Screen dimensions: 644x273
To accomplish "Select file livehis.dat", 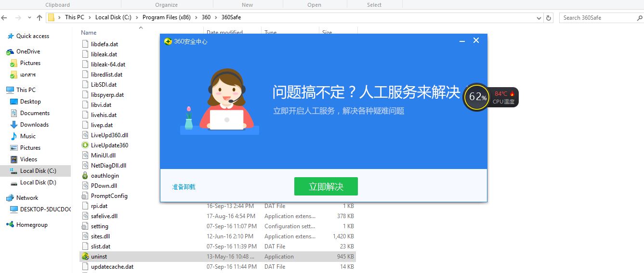I will [x=104, y=115].
